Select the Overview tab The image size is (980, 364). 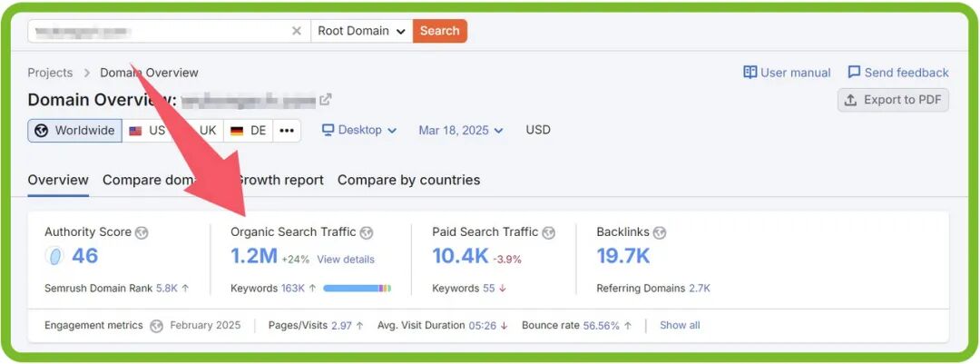pyautogui.click(x=58, y=180)
